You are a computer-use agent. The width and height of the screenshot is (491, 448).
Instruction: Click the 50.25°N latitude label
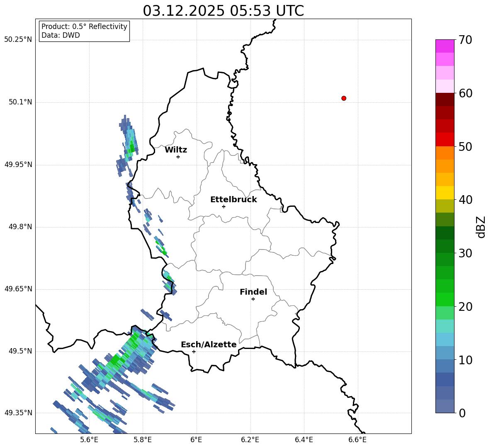18,40
